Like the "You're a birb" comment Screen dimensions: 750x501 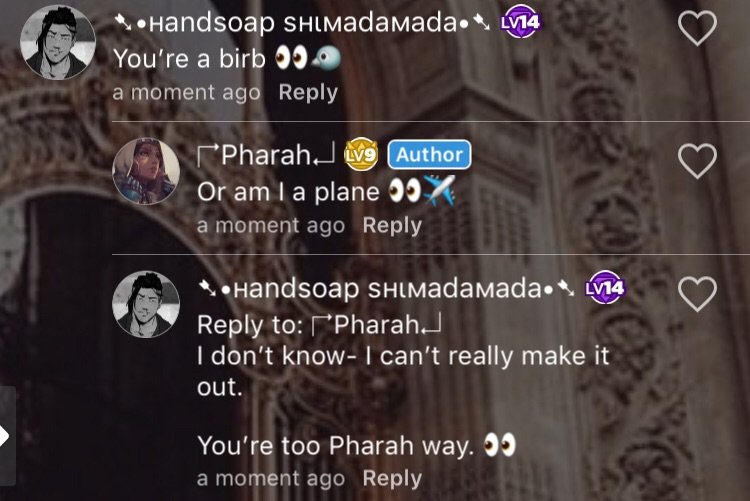697,28
